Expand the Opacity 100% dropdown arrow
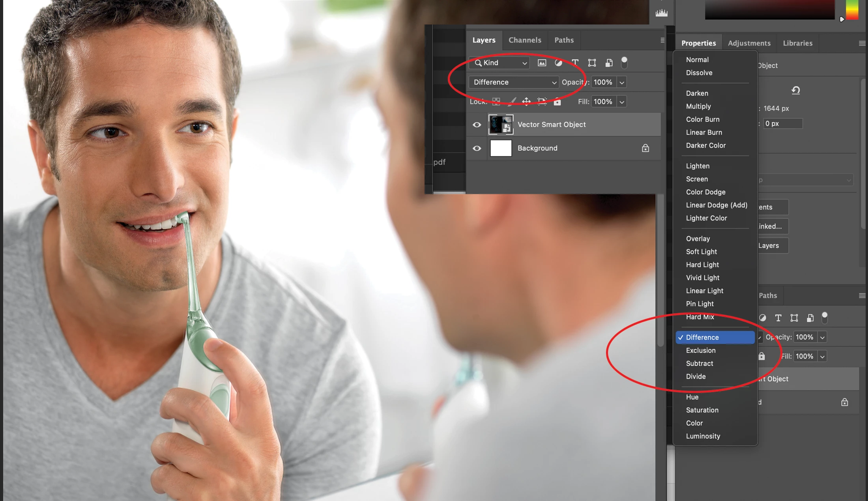 (622, 82)
